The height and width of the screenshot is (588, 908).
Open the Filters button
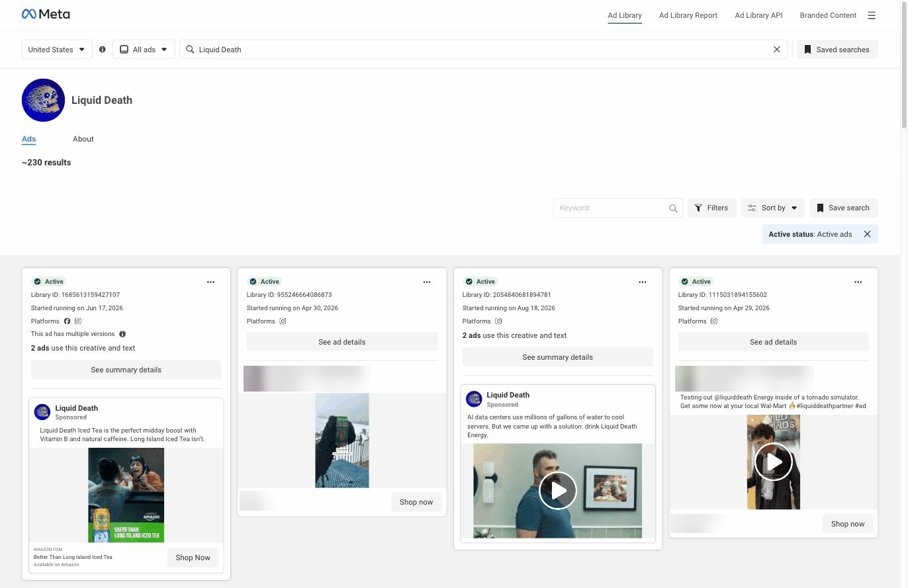tap(711, 208)
